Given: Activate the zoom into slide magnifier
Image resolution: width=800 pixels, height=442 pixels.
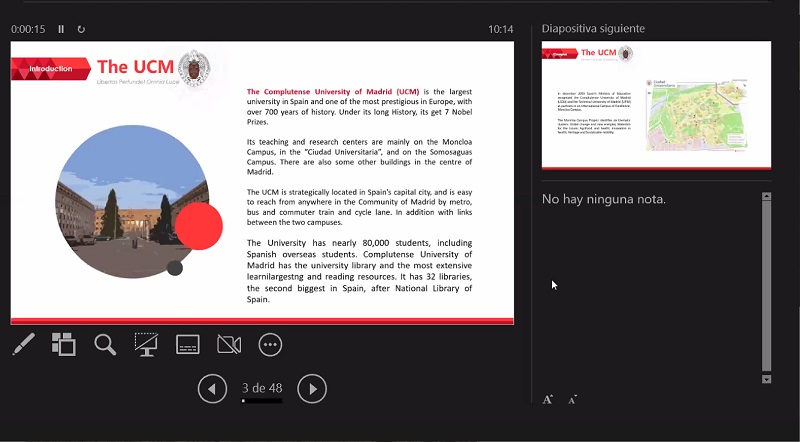Looking at the screenshot, I should tap(105, 345).
